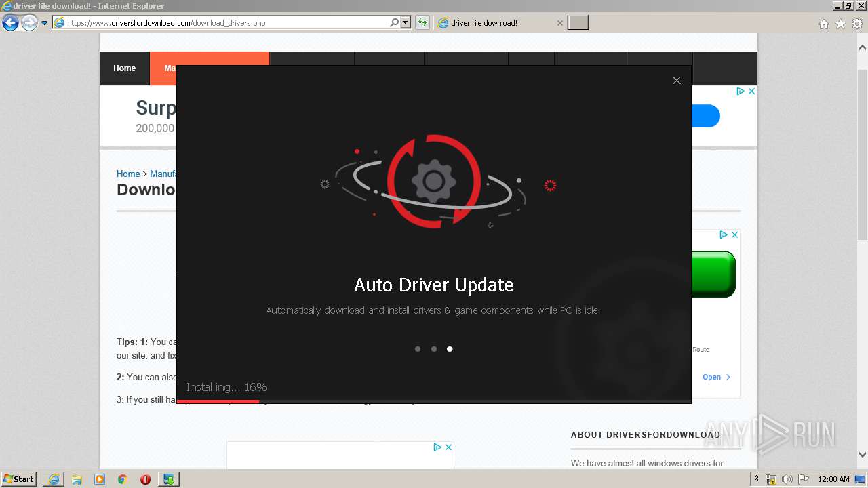Click the blue button in top banner ad
The image size is (868, 488).
point(705,116)
